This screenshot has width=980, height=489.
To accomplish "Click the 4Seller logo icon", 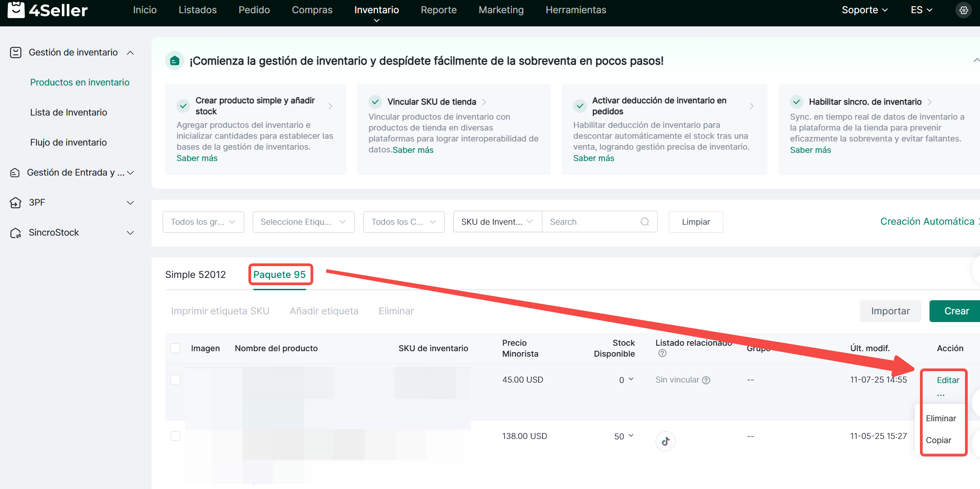I will click(x=16, y=10).
